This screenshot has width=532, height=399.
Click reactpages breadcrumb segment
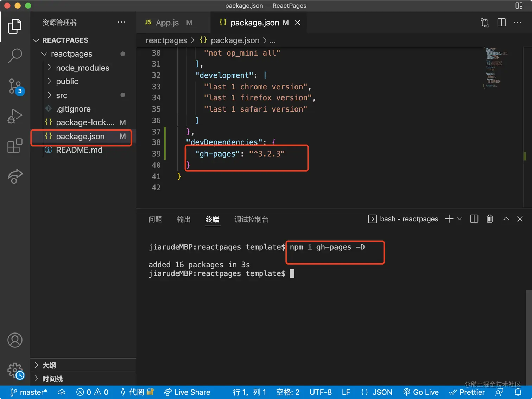coord(166,40)
